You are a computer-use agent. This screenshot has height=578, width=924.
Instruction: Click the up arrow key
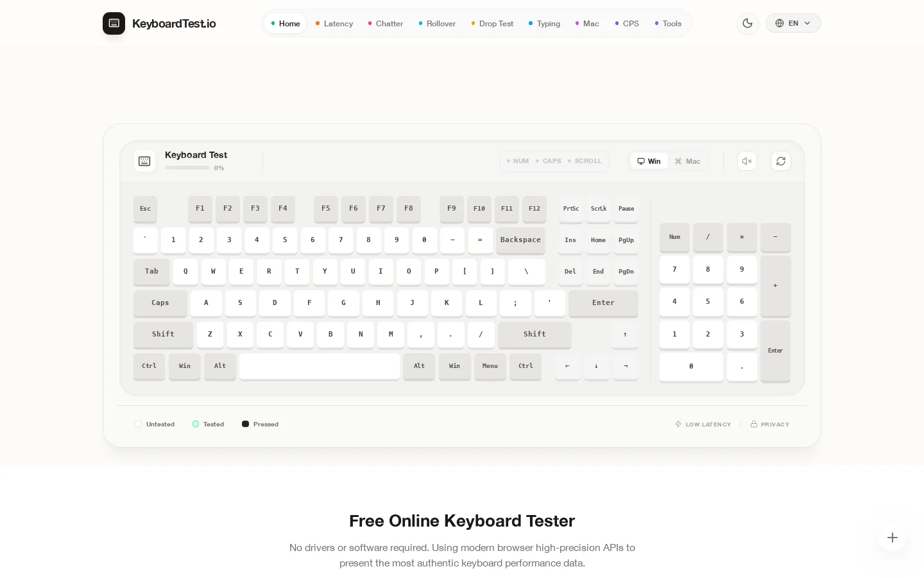coord(625,334)
